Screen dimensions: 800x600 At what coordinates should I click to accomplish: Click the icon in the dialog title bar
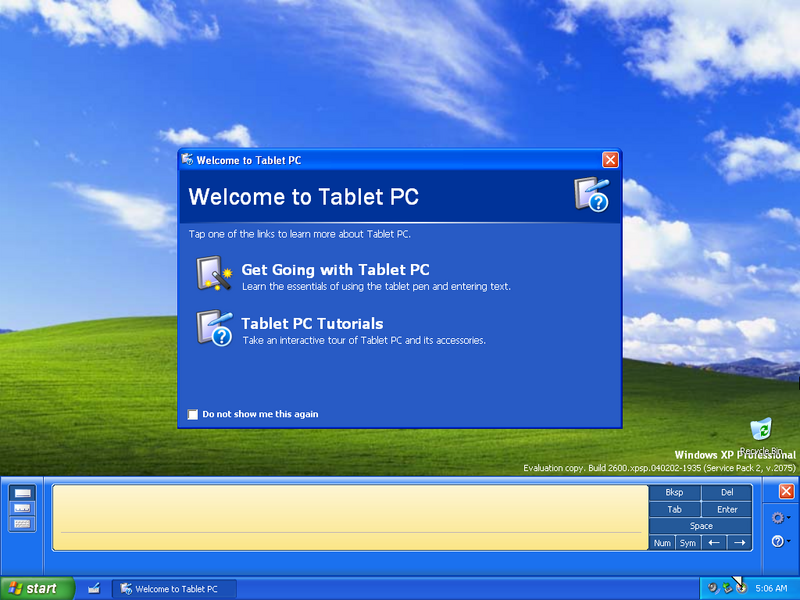pos(187,160)
